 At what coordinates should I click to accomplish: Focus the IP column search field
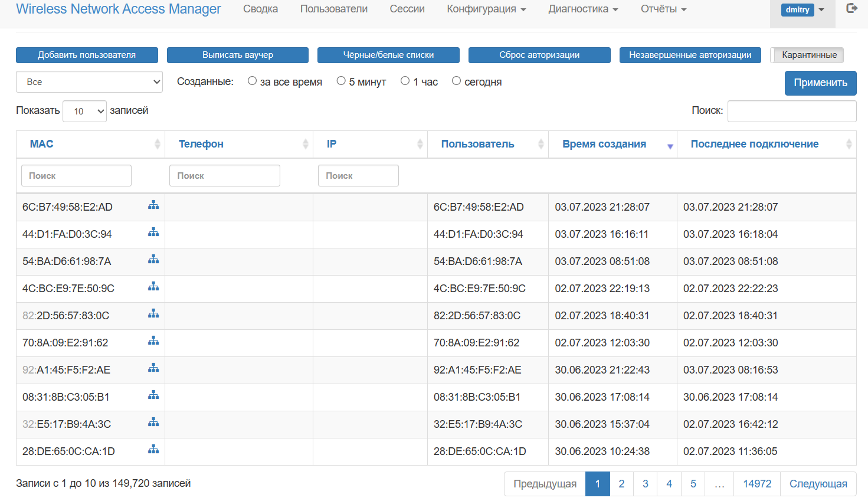pyautogui.click(x=358, y=176)
